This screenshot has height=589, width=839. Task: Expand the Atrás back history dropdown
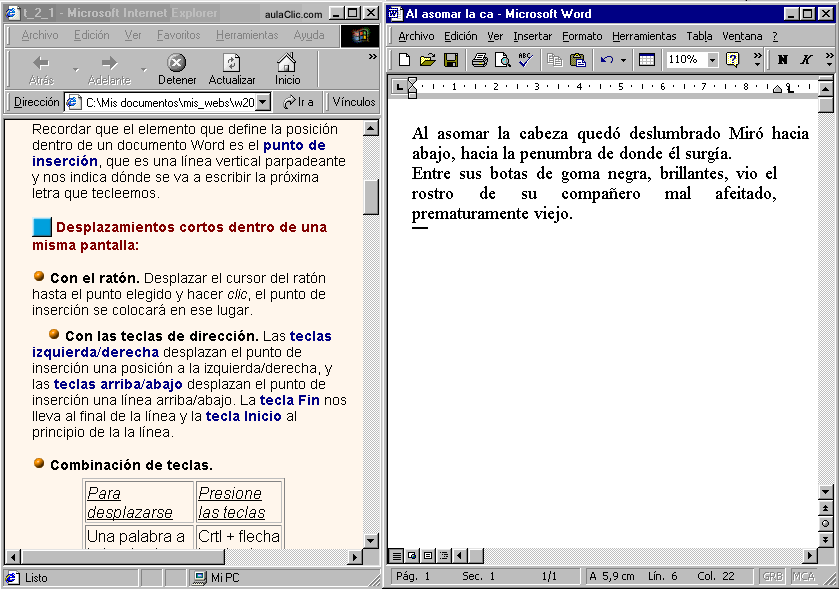75,70
